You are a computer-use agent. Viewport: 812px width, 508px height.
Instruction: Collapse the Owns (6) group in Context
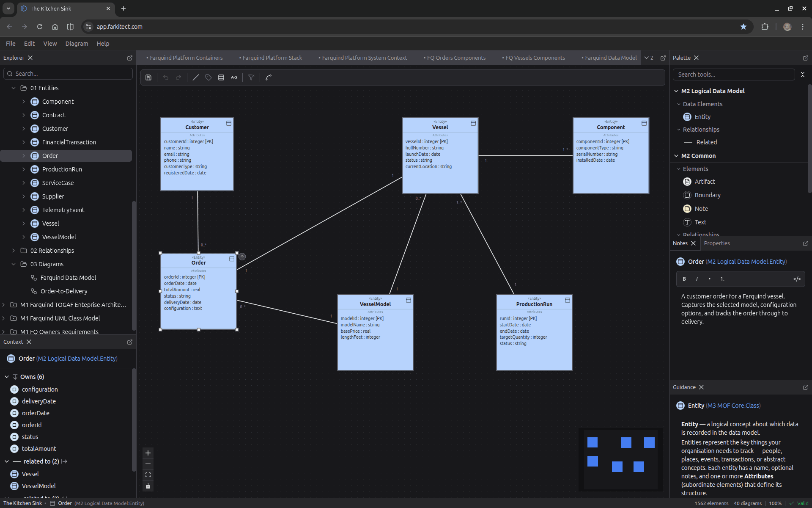point(7,377)
